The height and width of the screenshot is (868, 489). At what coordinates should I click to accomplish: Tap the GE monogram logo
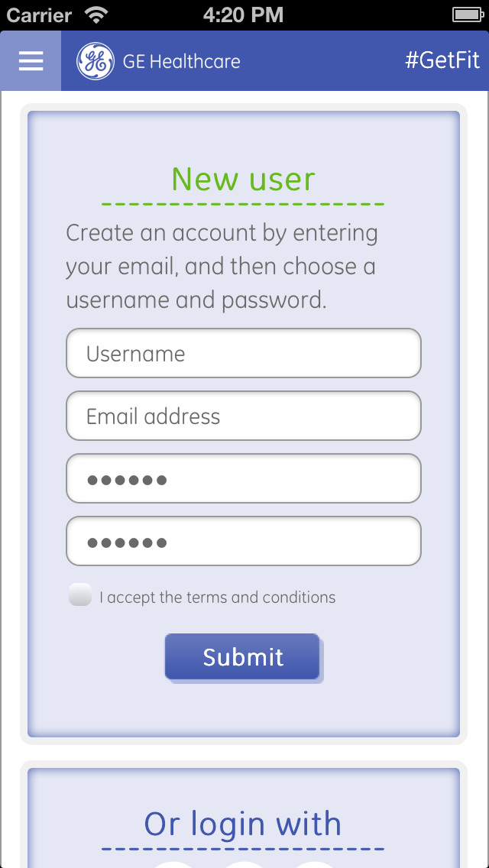coord(96,61)
